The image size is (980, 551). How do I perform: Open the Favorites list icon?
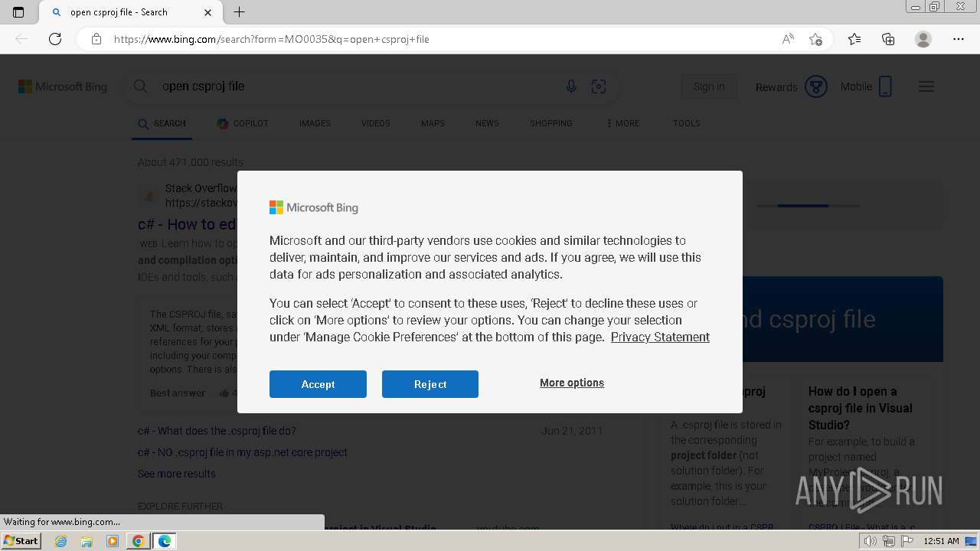[854, 39]
